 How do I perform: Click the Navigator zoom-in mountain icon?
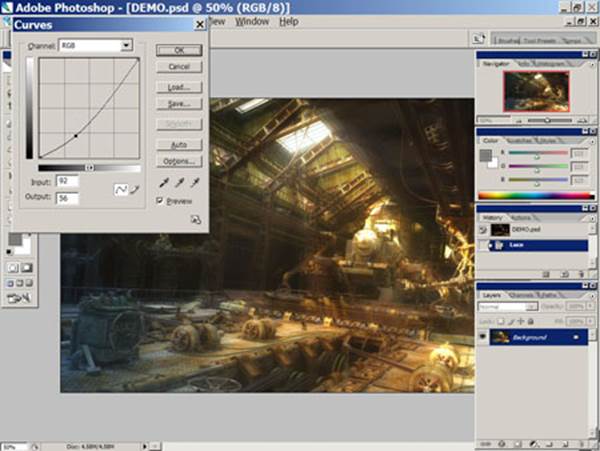[x=582, y=121]
